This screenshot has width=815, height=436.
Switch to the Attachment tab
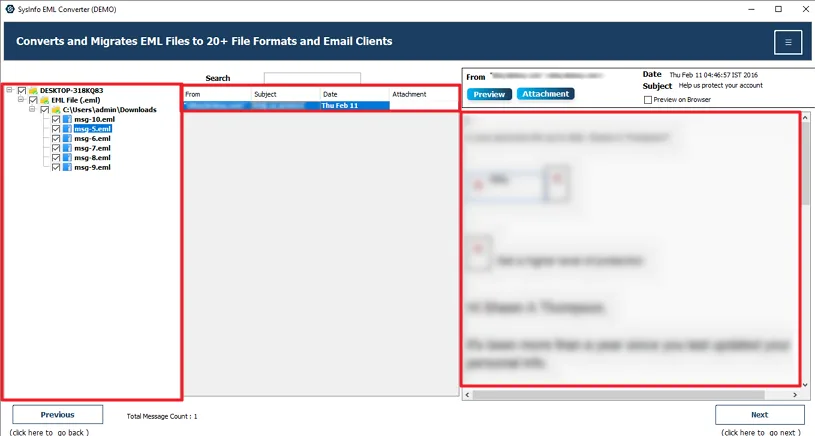coord(545,94)
